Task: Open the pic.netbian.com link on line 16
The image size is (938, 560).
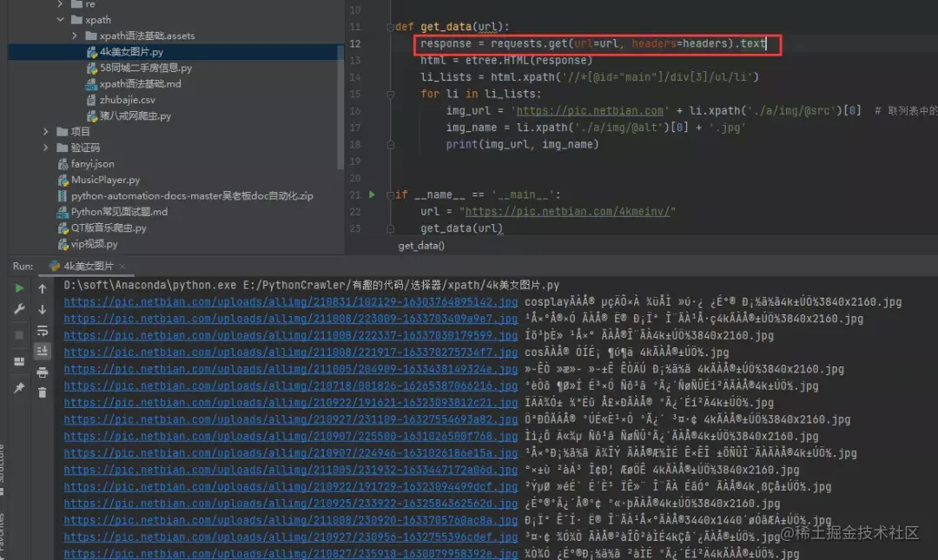Action: 590,110
